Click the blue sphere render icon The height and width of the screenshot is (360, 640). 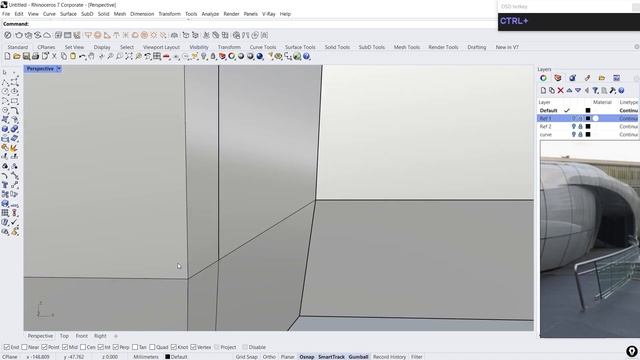coord(260,56)
